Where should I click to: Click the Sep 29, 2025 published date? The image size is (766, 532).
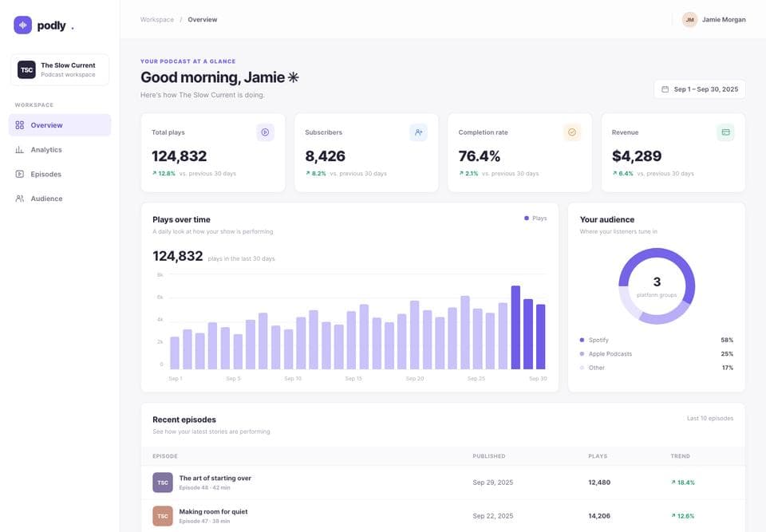click(x=493, y=483)
